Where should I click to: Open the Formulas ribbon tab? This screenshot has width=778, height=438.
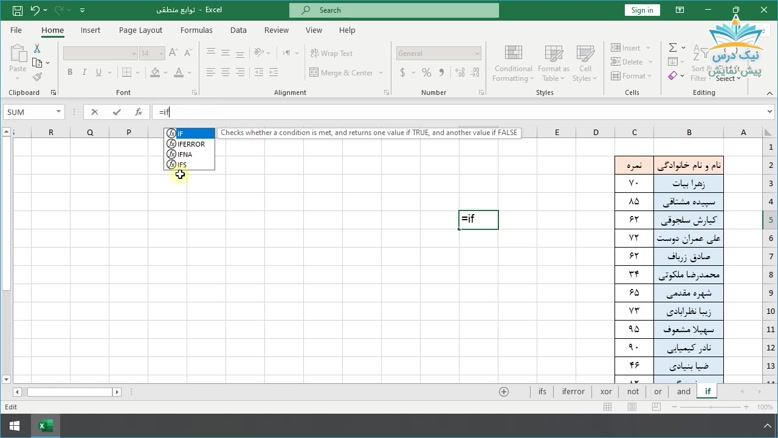pos(196,30)
